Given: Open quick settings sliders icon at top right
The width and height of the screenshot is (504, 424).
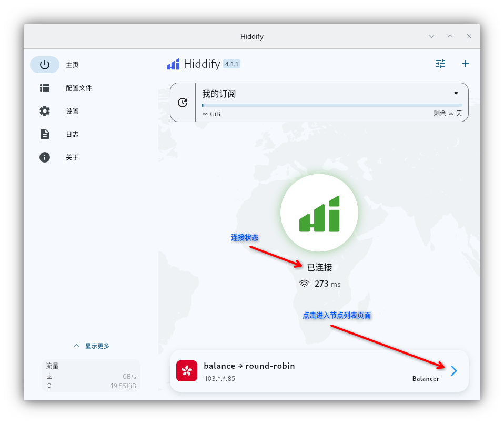Looking at the screenshot, I should 440,64.
